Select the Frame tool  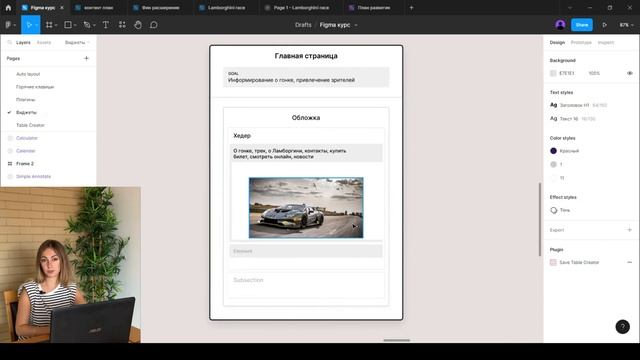click(49, 25)
